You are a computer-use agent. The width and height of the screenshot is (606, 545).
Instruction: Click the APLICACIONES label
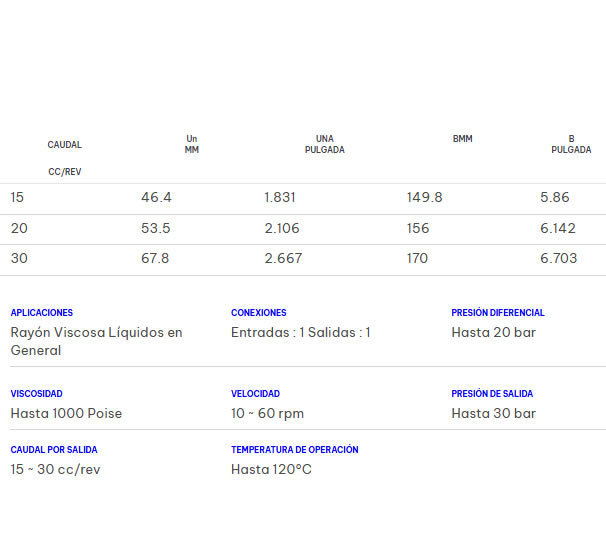pyautogui.click(x=42, y=313)
